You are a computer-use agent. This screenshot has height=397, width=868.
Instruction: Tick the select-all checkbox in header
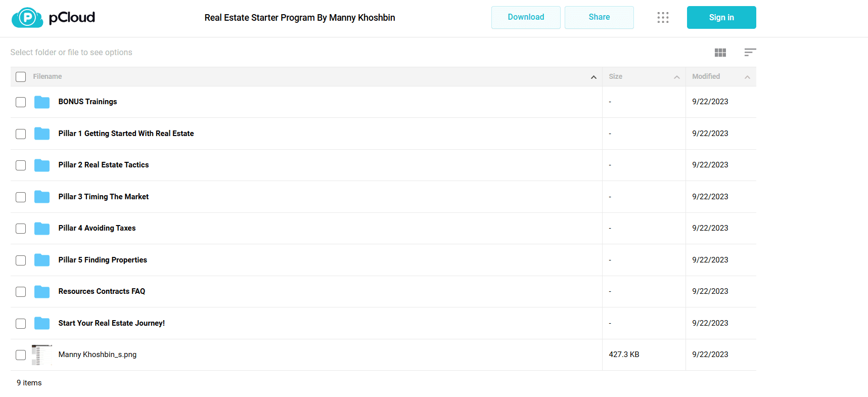21,77
